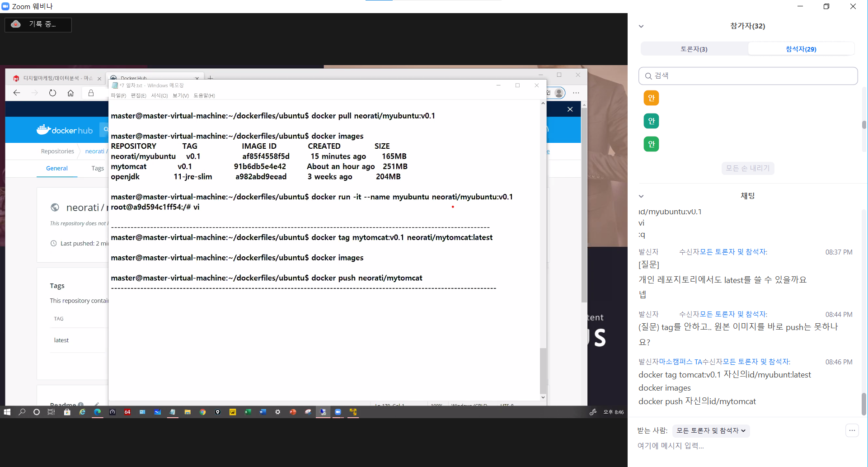Image resolution: width=868 pixels, height=467 pixels.
Task: Open the Excel icon in the taskbar
Action: point(248,412)
